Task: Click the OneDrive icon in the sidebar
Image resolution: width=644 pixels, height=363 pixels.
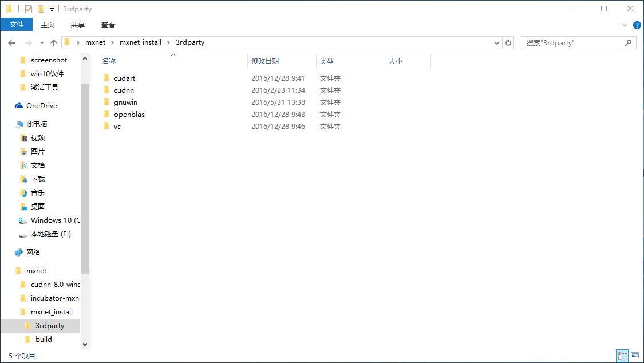Action: [18, 105]
